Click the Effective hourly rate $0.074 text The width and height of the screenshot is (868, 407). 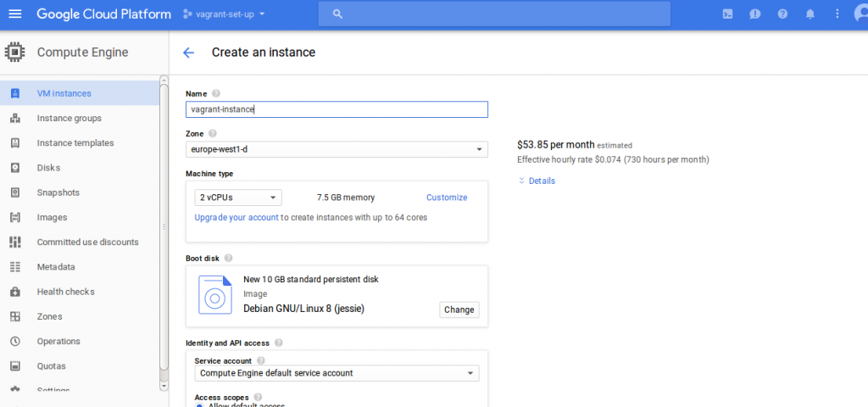570,159
